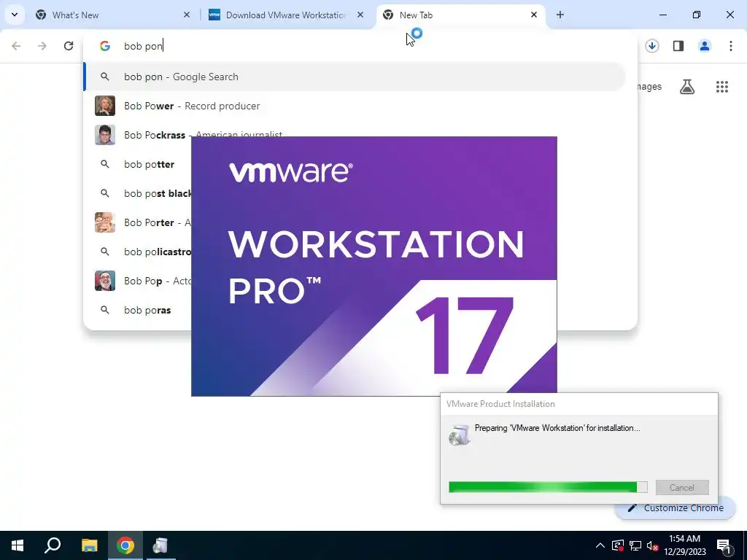Open the muted volume tray icon

(652, 545)
